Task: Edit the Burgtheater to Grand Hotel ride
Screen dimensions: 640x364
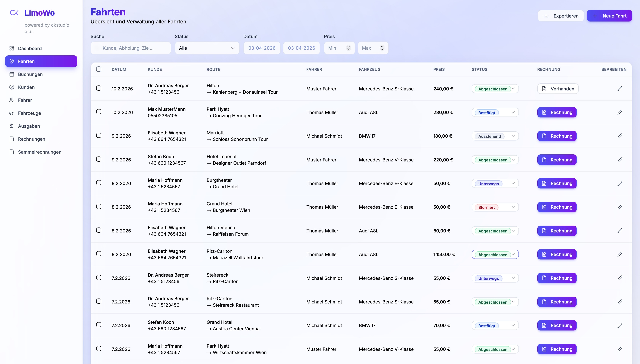Action: (x=620, y=184)
